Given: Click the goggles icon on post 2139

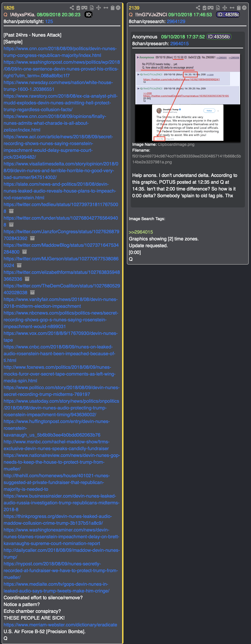Looking at the screenshot, I should click(211, 8).
